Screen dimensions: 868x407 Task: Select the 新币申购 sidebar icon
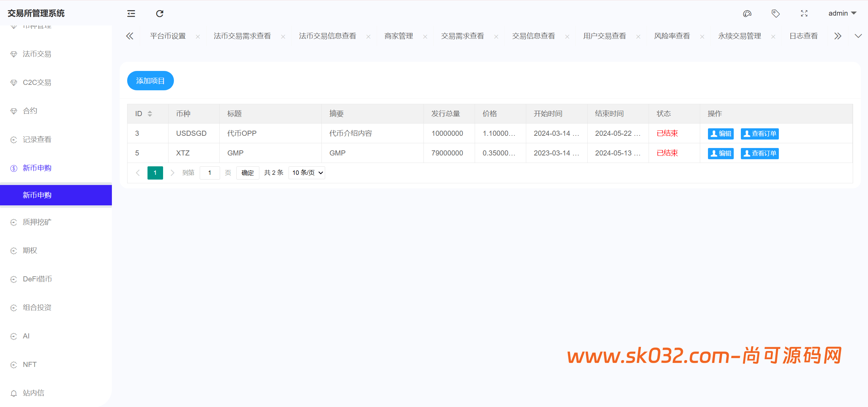click(x=14, y=168)
